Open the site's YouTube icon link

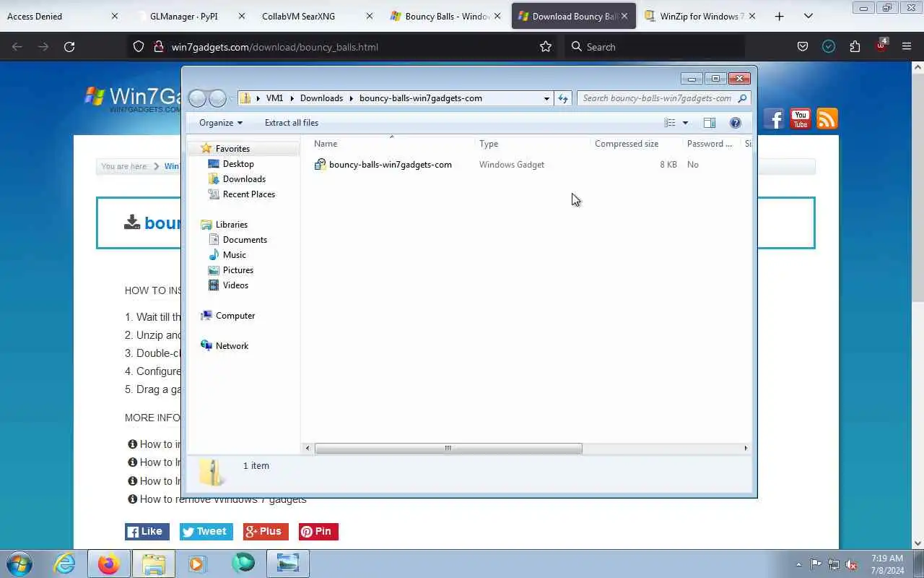tap(801, 119)
